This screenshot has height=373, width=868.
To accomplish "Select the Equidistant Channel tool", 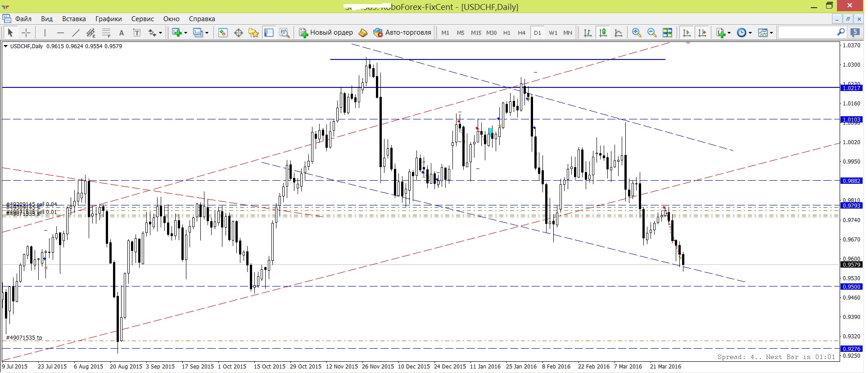I will (91, 32).
